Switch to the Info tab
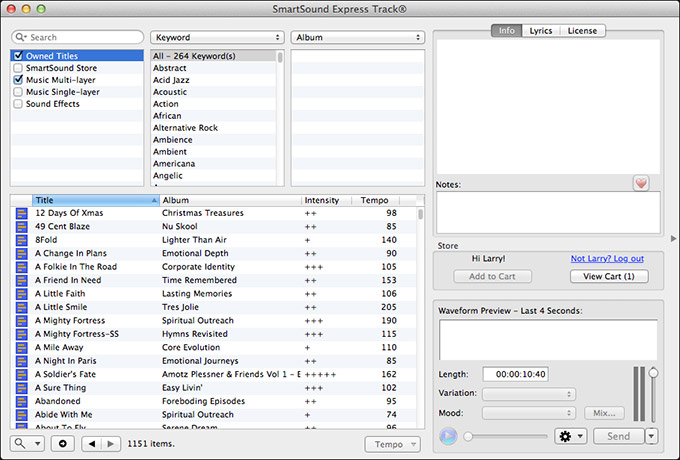The width and height of the screenshot is (680, 460). pyautogui.click(x=506, y=31)
